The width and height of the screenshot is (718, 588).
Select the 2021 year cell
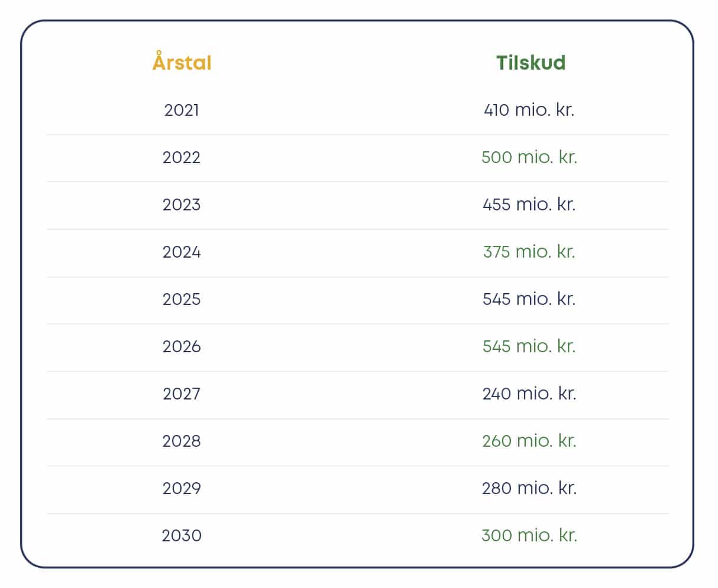pos(182,110)
